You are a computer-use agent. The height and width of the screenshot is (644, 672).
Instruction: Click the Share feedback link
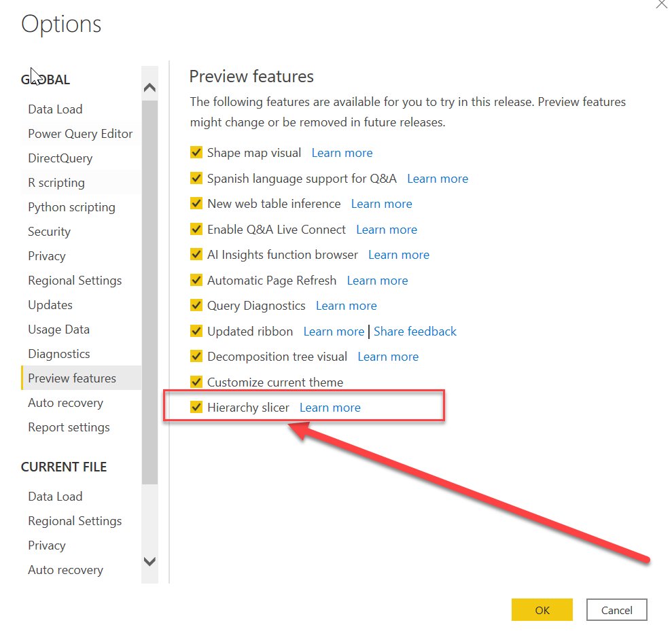[415, 332]
